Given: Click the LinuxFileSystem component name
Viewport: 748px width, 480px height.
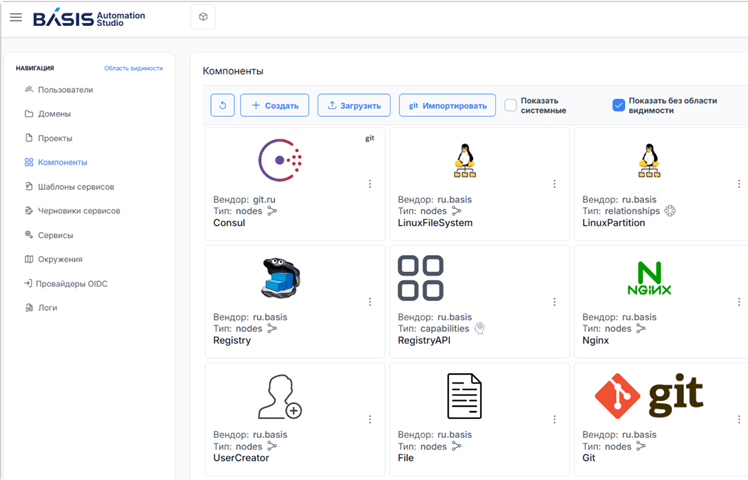Looking at the screenshot, I should click(x=435, y=223).
